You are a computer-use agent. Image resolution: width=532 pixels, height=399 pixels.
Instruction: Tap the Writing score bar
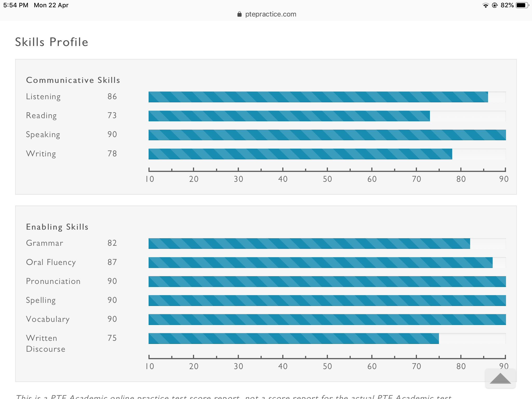(300, 154)
